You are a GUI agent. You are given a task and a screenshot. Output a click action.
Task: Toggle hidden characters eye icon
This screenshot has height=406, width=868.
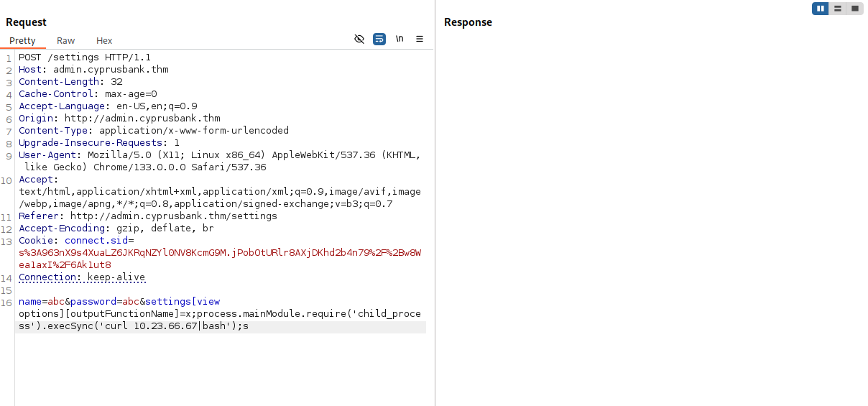click(x=359, y=39)
